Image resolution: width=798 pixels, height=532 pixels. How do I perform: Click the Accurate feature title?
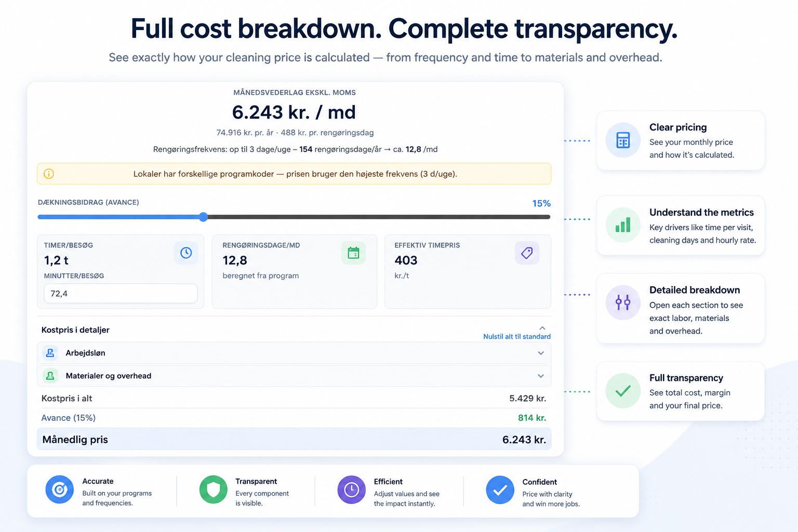tap(98, 481)
